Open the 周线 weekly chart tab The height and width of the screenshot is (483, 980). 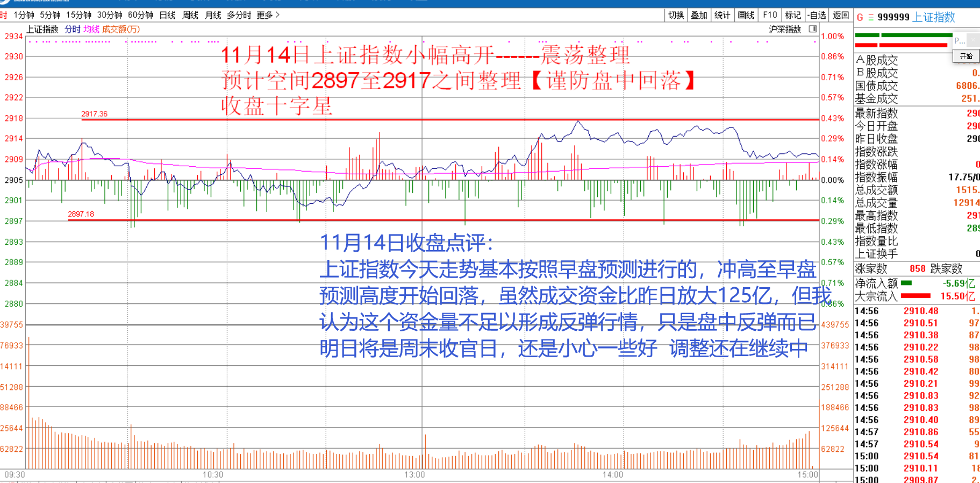click(x=190, y=15)
